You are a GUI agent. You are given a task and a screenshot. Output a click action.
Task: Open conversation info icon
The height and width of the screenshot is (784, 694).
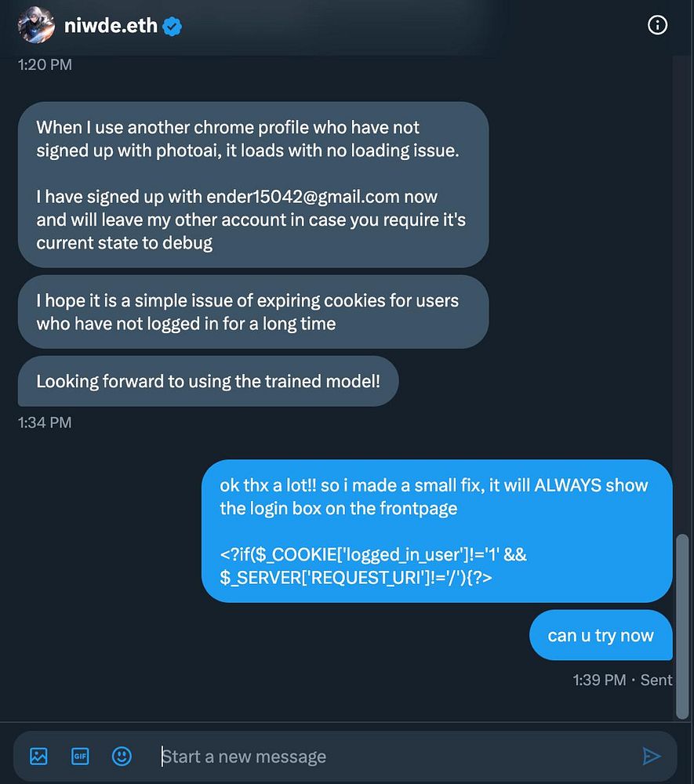pos(657,24)
